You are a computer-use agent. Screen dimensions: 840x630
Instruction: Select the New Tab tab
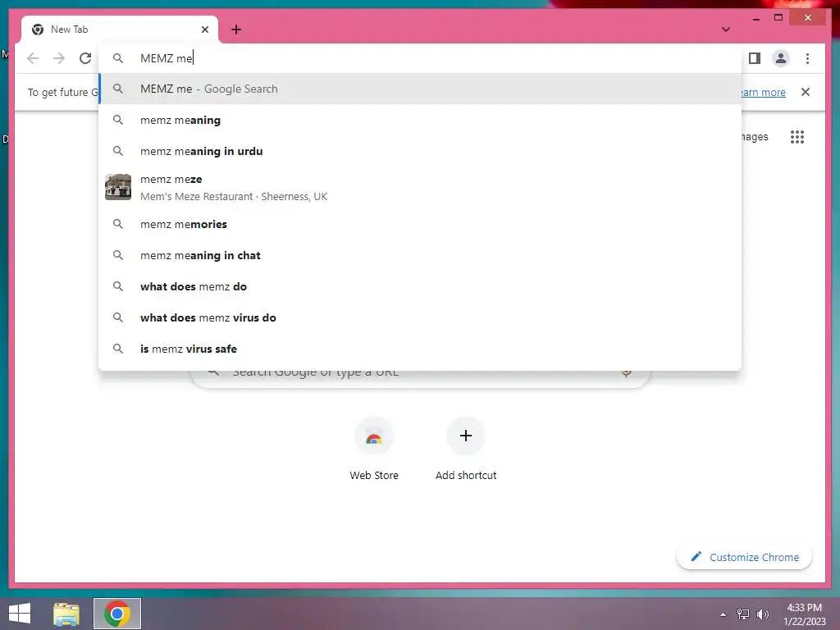coord(120,30)
